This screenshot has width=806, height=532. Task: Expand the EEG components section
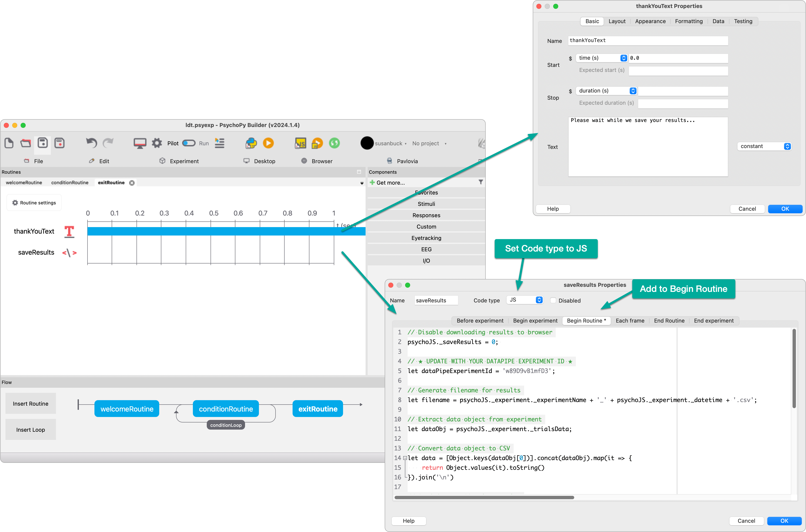click(x=426, y=249)
